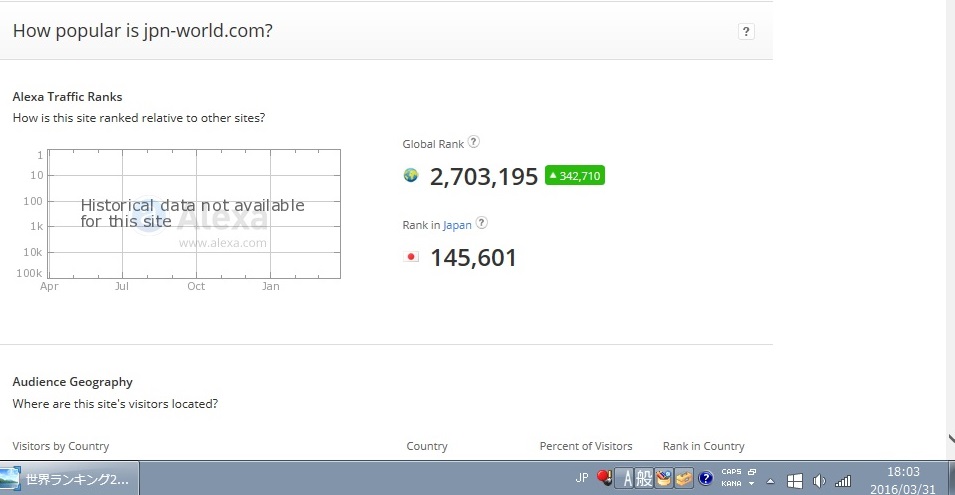This screenshot has height=495, width=955.
Task: Click the Japan flag icon beside country rank
Action: (x=411, y=257)
